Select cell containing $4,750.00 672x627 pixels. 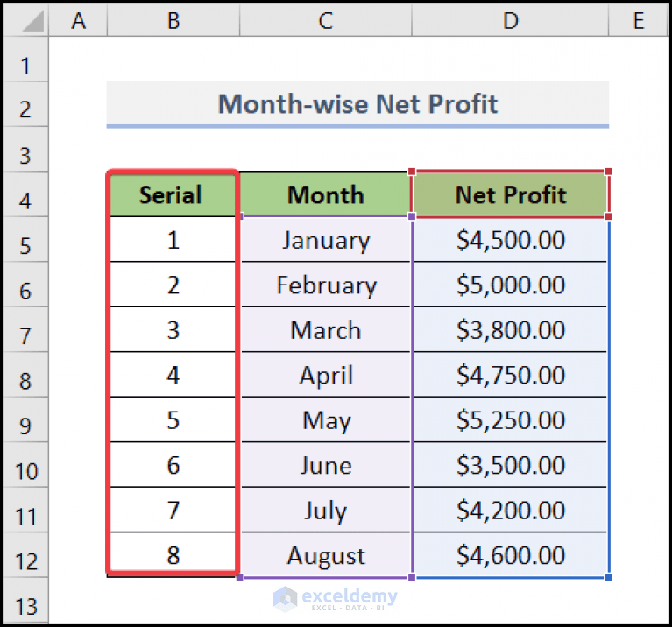pos(510,376)
